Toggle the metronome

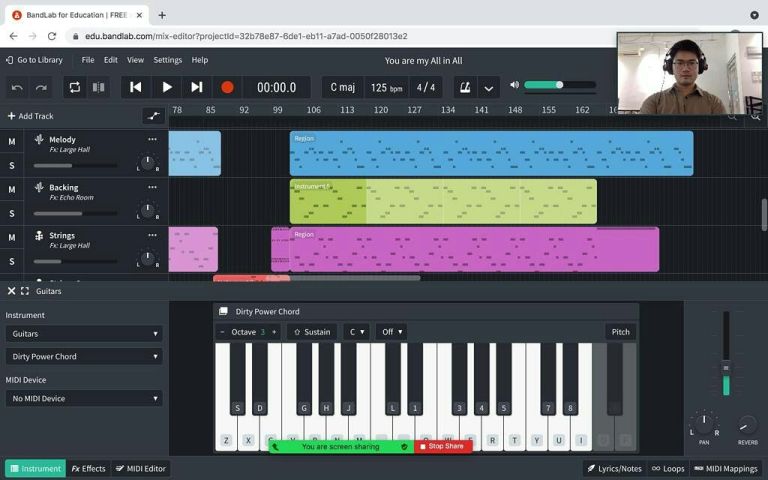[465, 88]
